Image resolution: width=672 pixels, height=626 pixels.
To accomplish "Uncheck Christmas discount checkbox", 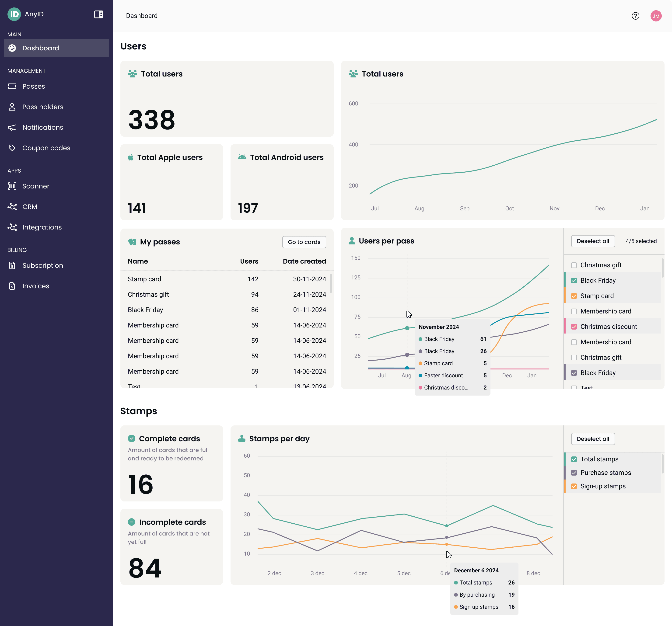I will [x=574, y=327].
